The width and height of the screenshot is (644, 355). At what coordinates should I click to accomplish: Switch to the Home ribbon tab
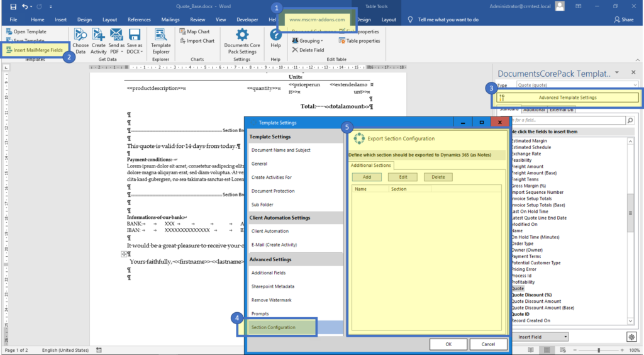(37, 20)
